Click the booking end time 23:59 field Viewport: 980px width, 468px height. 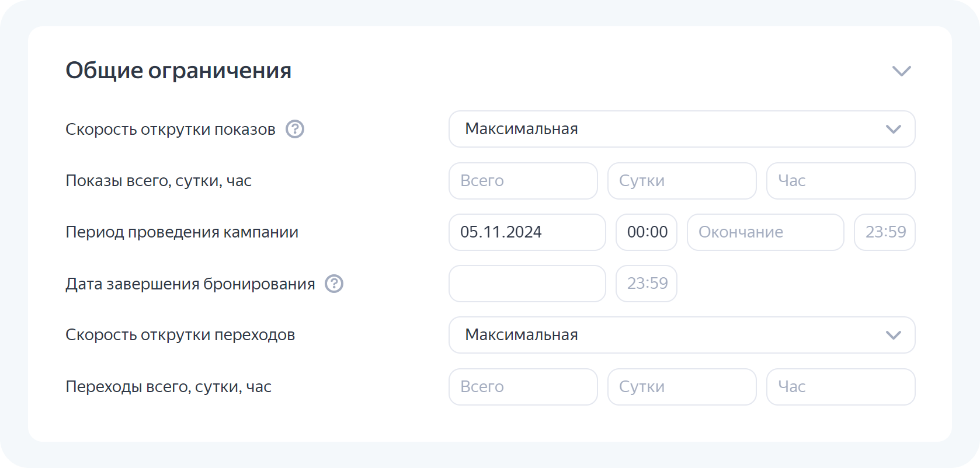click(646, 284)
